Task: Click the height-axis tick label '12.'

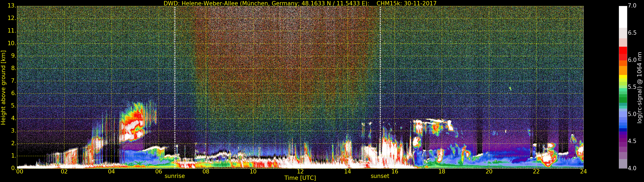Action: [12, 18]
